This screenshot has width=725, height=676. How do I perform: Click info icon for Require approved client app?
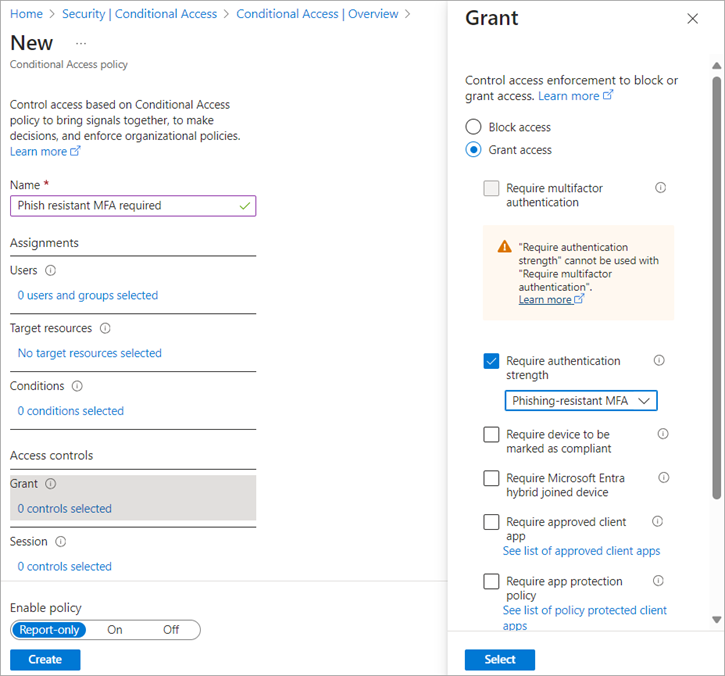pos(657,521)
